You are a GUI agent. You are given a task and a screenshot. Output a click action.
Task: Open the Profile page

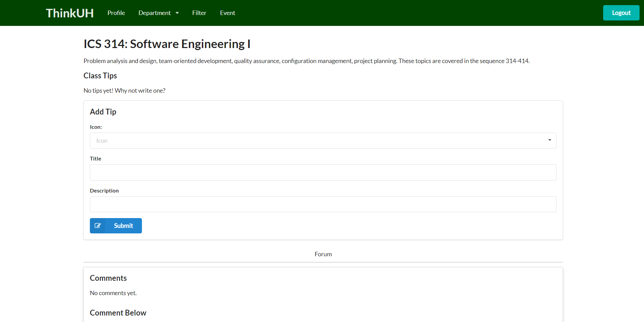(116, 13)
